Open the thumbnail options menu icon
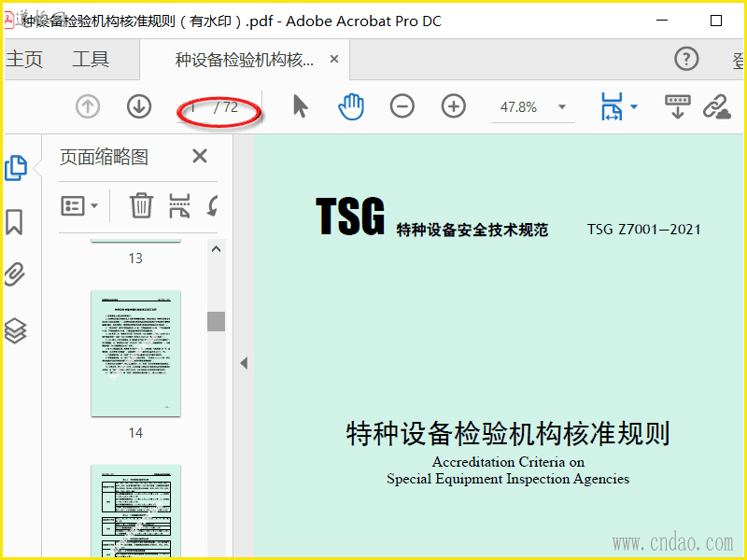Viewport: 747px width, 560px height. point(79,205)
